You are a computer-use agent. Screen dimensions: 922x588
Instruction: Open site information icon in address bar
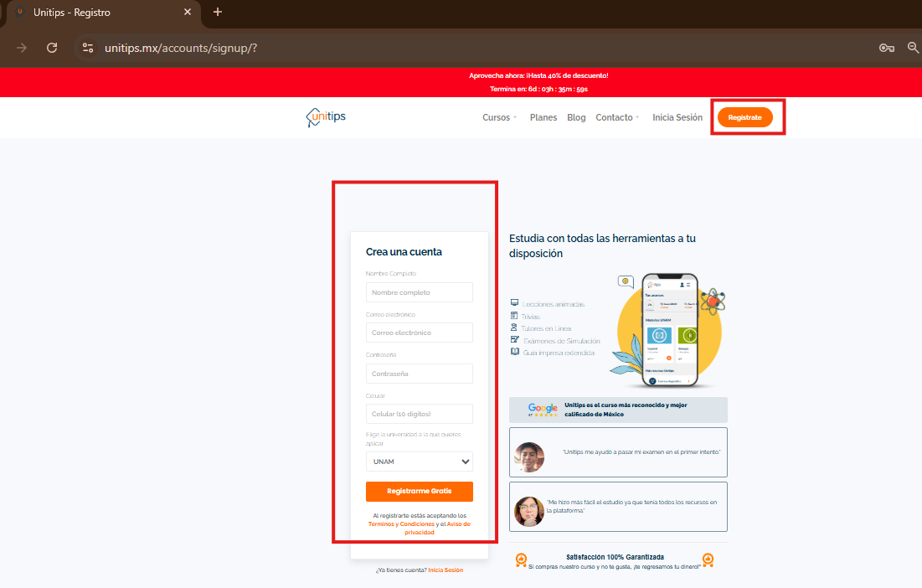[88, 48]
